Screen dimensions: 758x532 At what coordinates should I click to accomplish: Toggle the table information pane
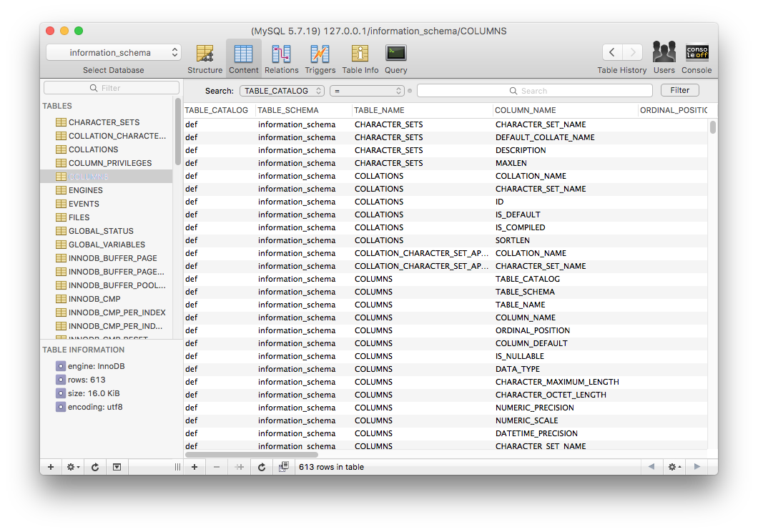point(117,467)
